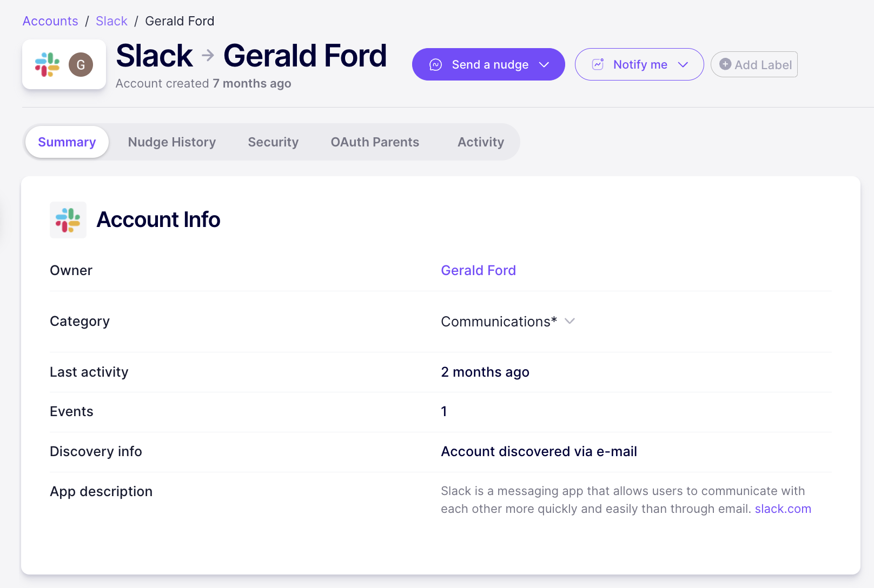Go to the Activity tab

pyautogui.click(x=480, y=142)
